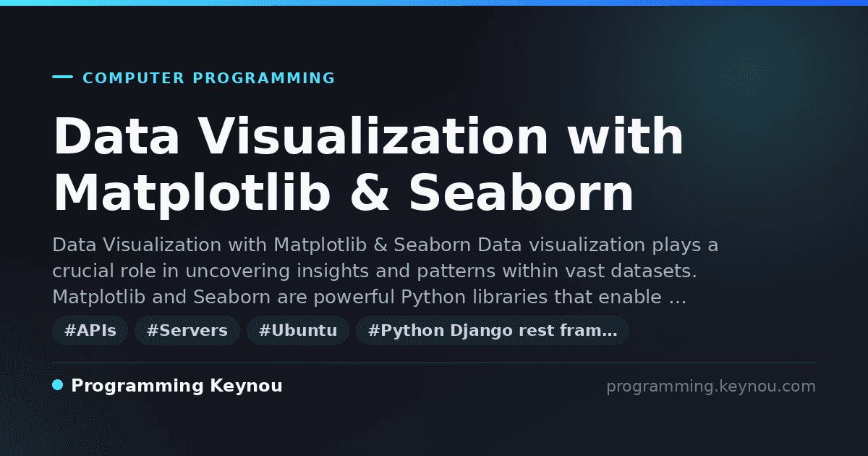Click the COMPUTER PROGRAMMING category label

point(209,78)
